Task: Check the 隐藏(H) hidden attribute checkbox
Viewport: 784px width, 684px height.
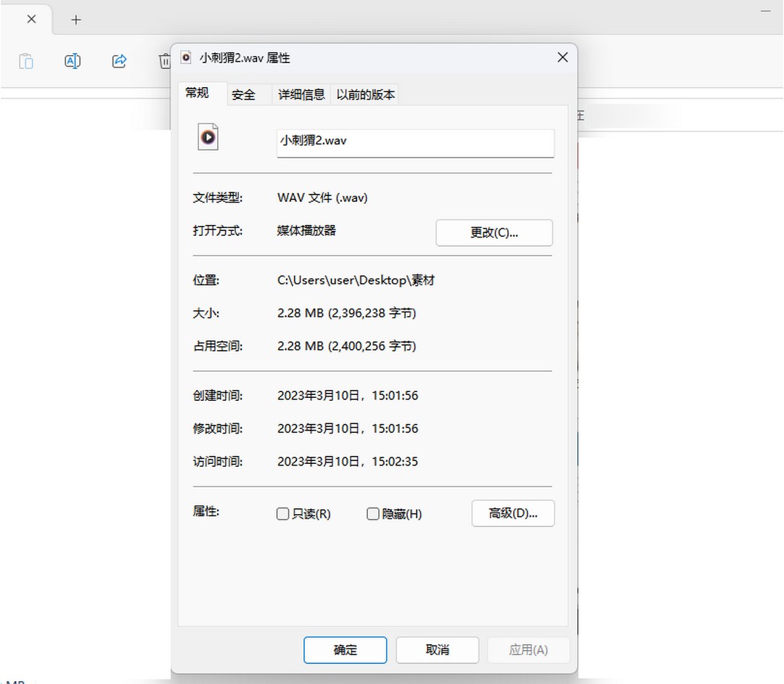Action: [372, 513]
